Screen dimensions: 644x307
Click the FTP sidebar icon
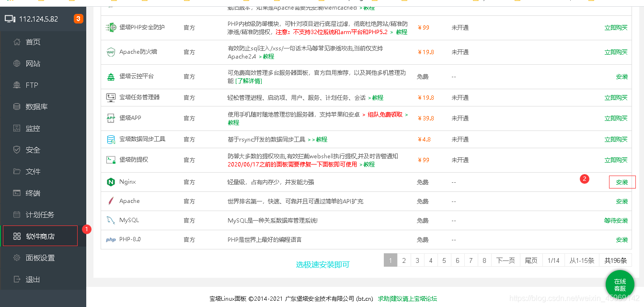[x=17, y=85]
